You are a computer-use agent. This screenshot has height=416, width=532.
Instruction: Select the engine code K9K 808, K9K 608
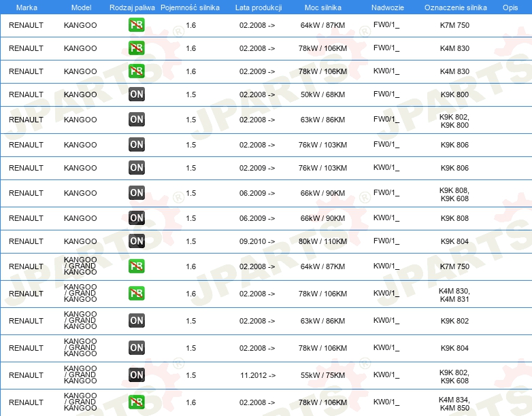click(454, 194)
